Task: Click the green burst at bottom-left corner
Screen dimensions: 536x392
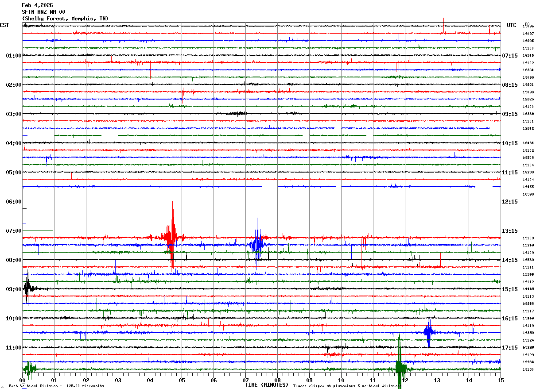Action: pyautogui.click(x=30, y=369)
